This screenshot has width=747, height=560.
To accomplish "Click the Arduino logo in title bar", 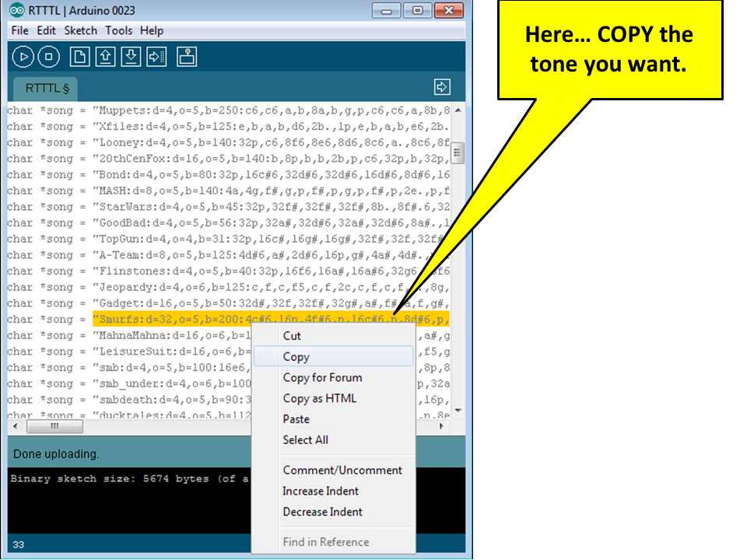I will [17, 10].
